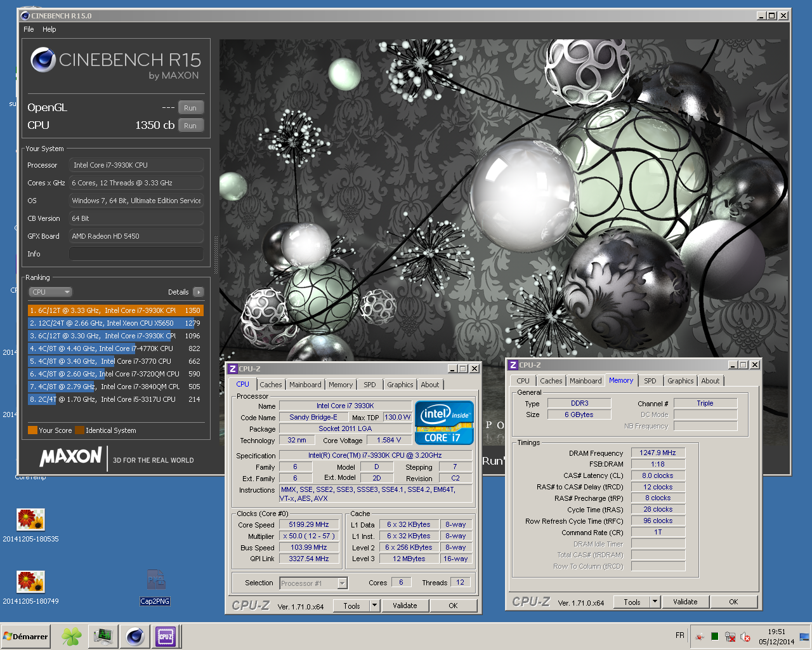Viewport: 812px width, 650px height.
Task: Switch to Mainboard tab in left CPU-Z
Action: pyautogui.click(x=305, y=385)
